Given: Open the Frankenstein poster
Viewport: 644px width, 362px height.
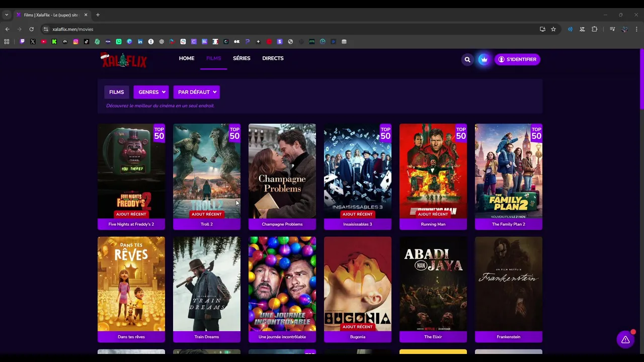Looking at the screenshot, I should tap(509, 284).
